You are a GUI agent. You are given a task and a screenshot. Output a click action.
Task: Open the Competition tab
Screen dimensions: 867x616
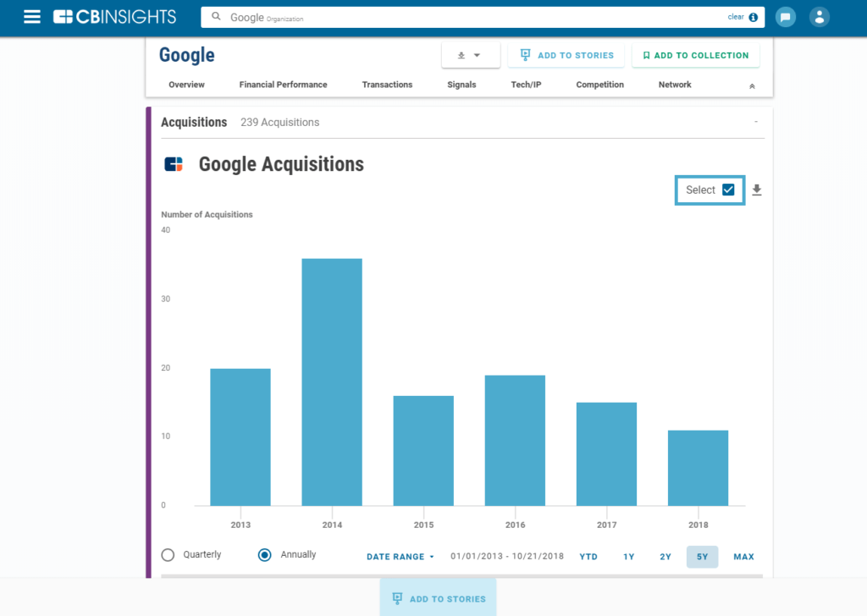pyautogui.click(x=600, y=85)
